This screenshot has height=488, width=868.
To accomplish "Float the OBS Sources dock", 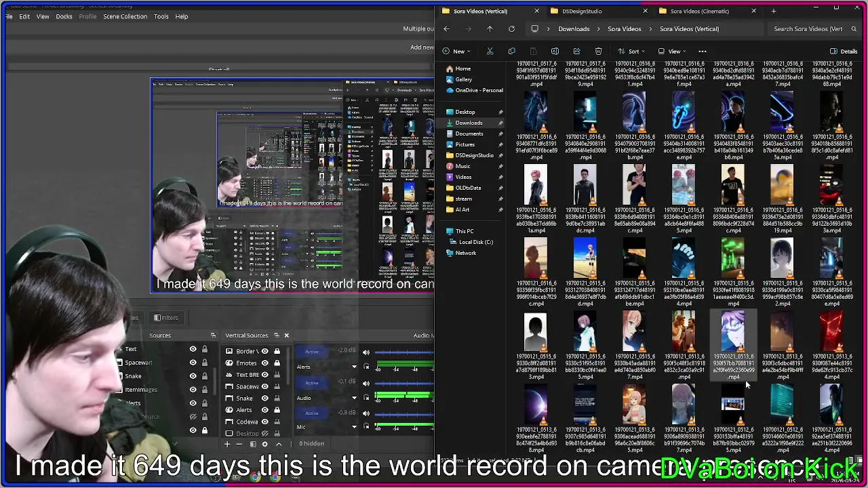I will tap(213, 335).
